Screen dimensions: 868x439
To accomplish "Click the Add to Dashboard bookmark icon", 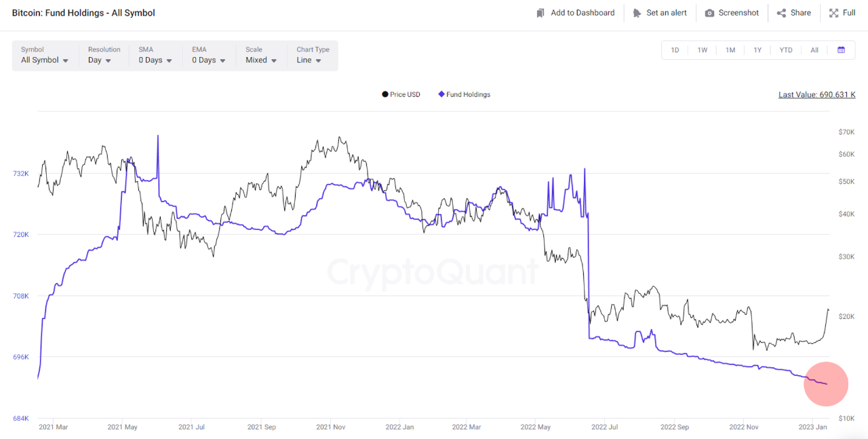I will point(540,13).
